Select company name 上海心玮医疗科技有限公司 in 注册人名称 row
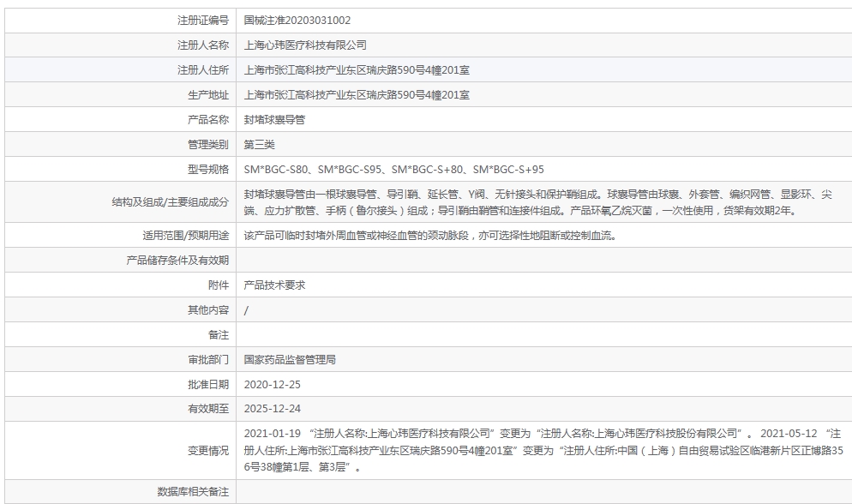Screen dimensions: 852x504 pos(305,45)
